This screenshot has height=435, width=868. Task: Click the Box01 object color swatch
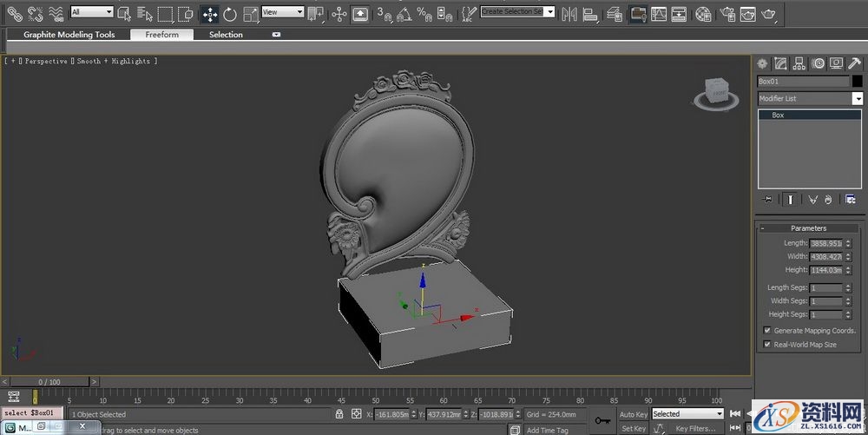click(857, 81)
